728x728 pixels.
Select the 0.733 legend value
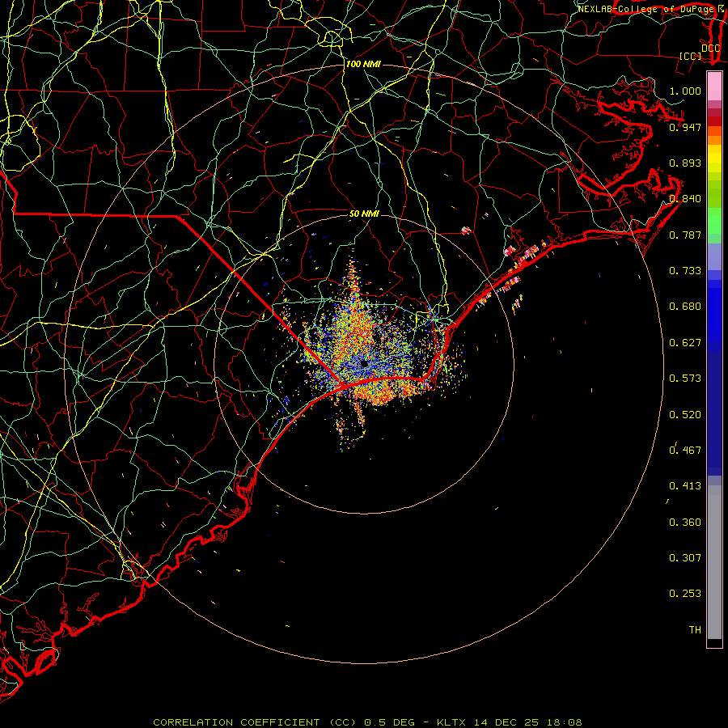[685, 271]
